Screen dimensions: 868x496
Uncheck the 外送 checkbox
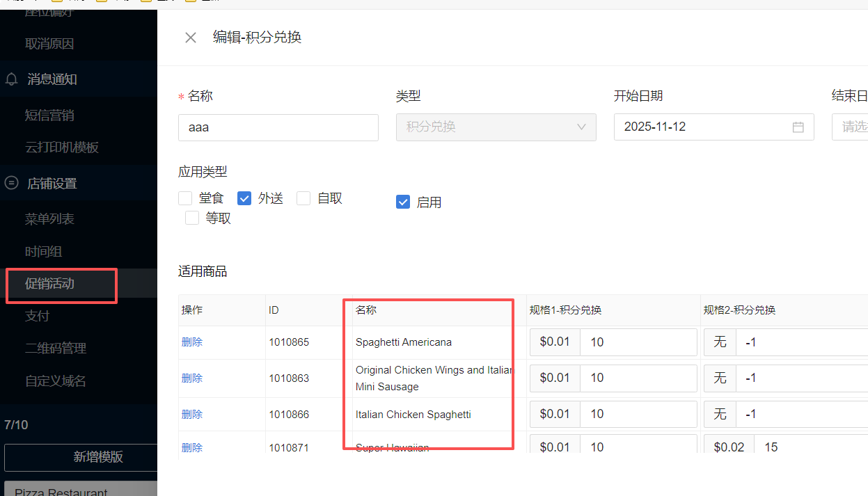[244, 198]
